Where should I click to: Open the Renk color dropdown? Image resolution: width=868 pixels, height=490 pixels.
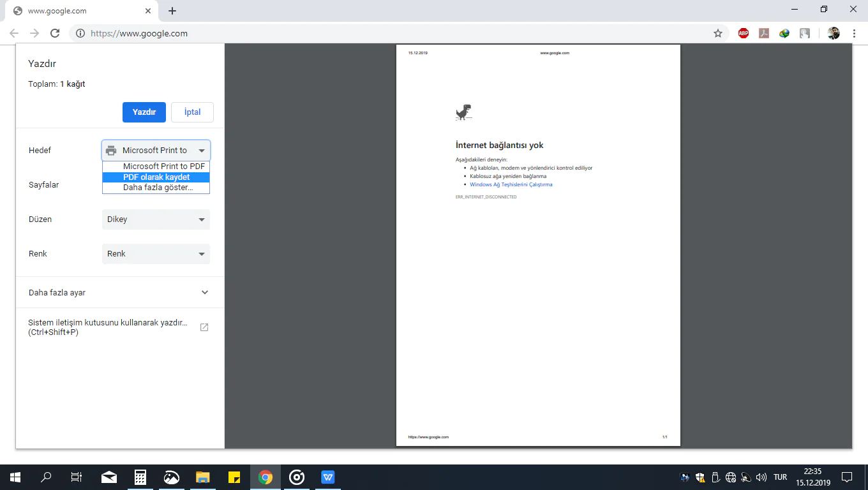click(156, 254)
